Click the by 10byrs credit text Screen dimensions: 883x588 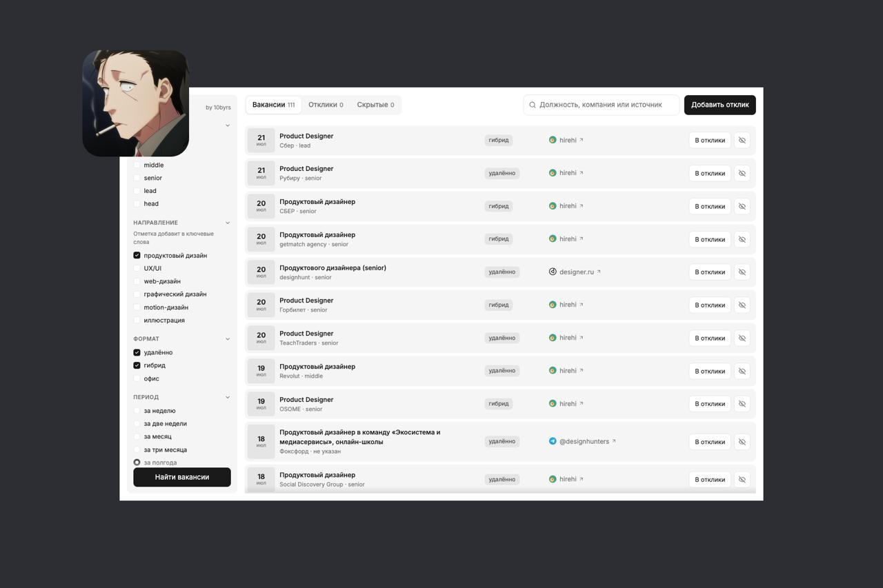coord(218,108)
